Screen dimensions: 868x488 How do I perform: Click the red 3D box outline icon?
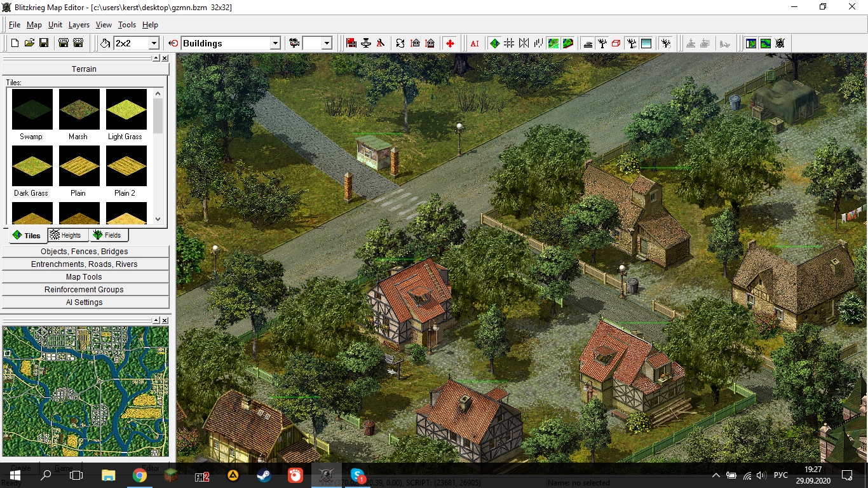pos(616,43)
